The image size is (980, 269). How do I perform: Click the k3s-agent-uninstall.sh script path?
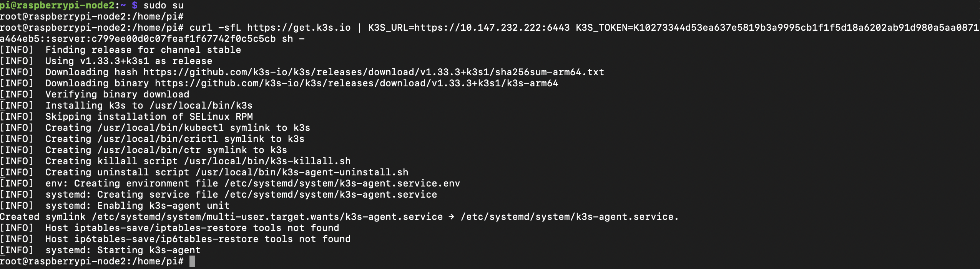(302, 172)
